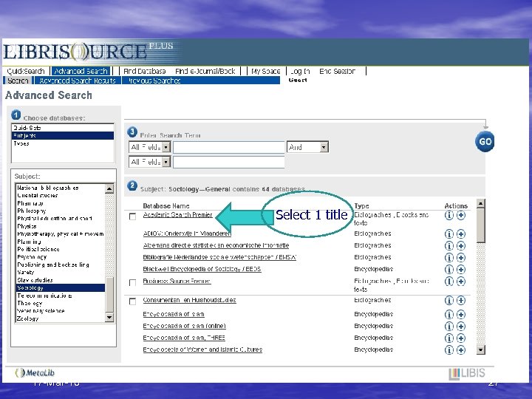Image resolution: width=532 pixels, height=399 pixels.
Task: Click the subject list scrollbar thumb
Action: point(109,295)
